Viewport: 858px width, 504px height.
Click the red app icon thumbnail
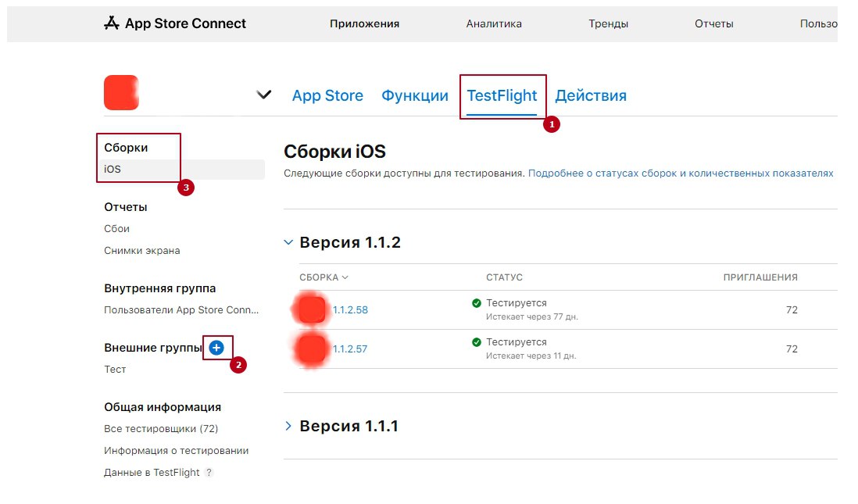tap(121, 92)
